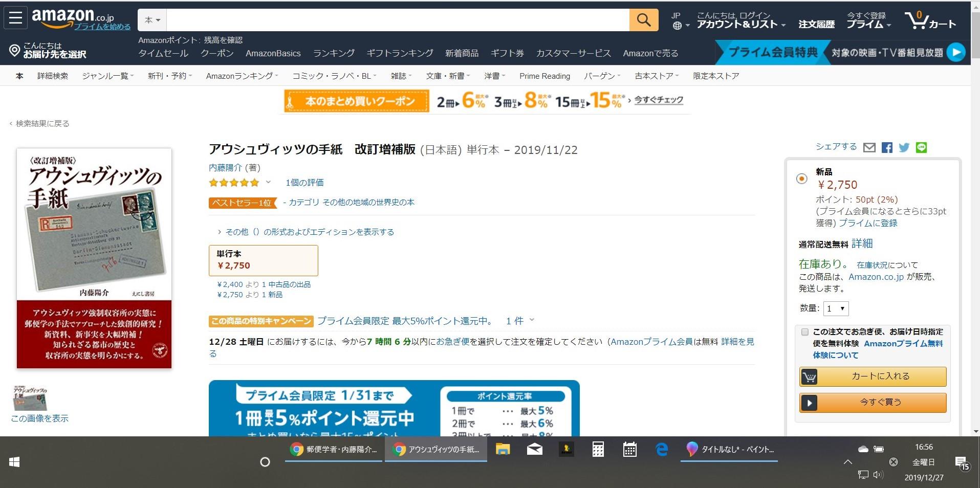This screenshot has width=980, height=488.
Task: Open the ジャンル一覧 menu
Action: point(107,76)
